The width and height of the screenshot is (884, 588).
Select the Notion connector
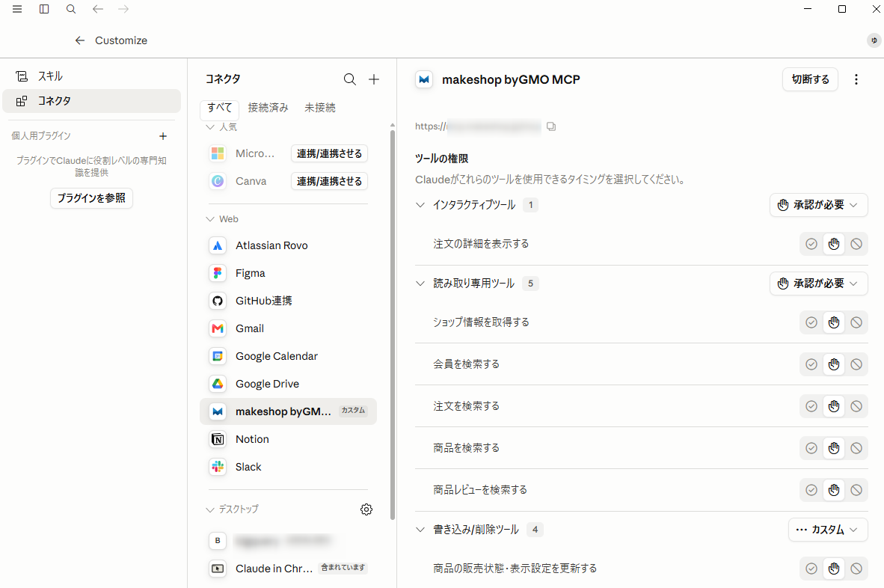pos(288,439)
